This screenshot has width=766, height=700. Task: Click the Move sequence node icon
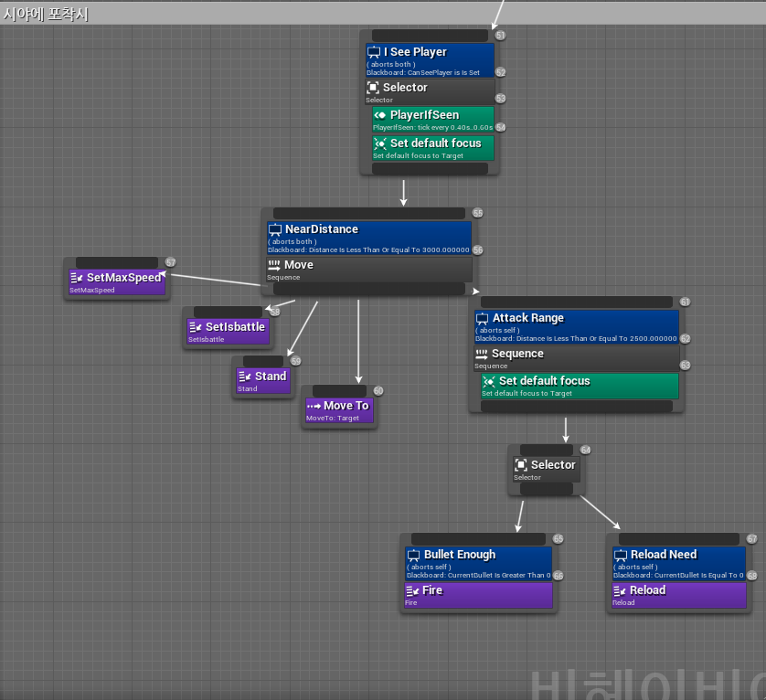coord(272,265)
